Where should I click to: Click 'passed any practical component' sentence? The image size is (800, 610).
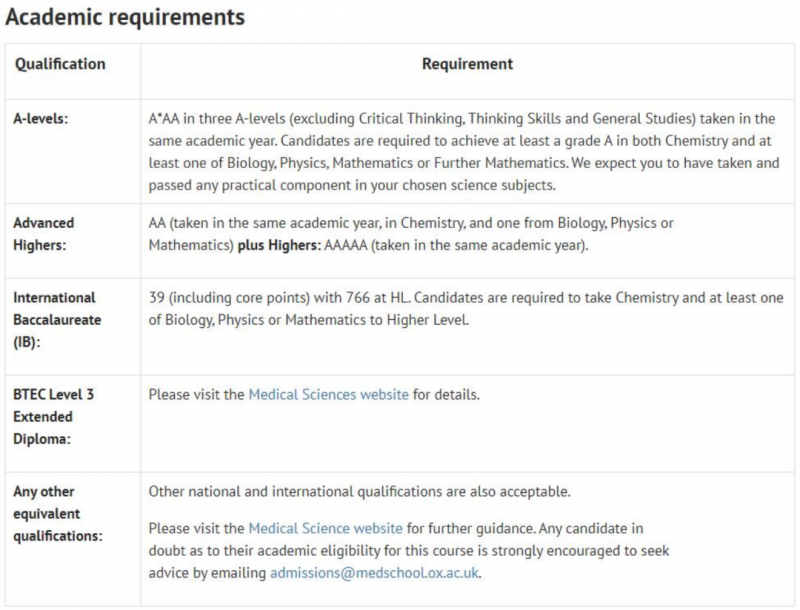pos(352,185)
